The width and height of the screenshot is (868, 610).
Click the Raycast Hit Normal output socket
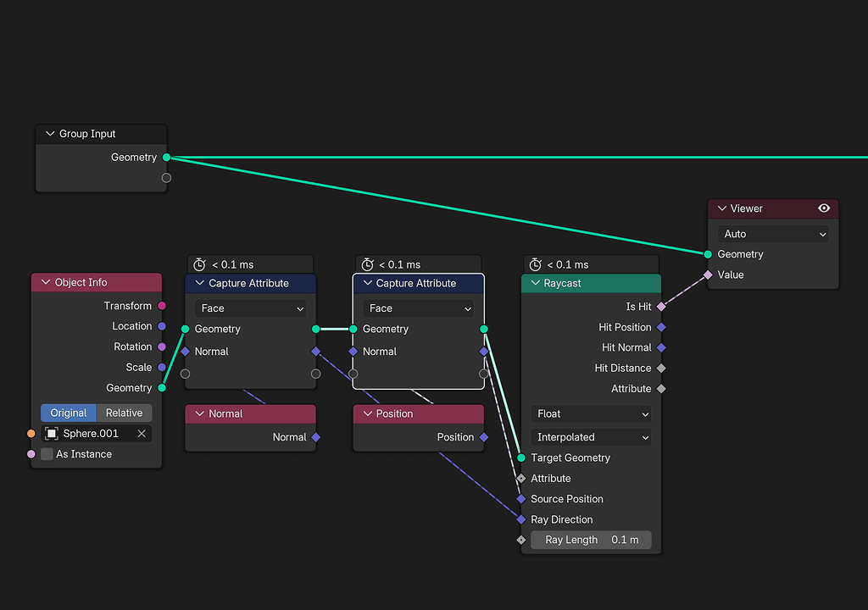(661, 347)
